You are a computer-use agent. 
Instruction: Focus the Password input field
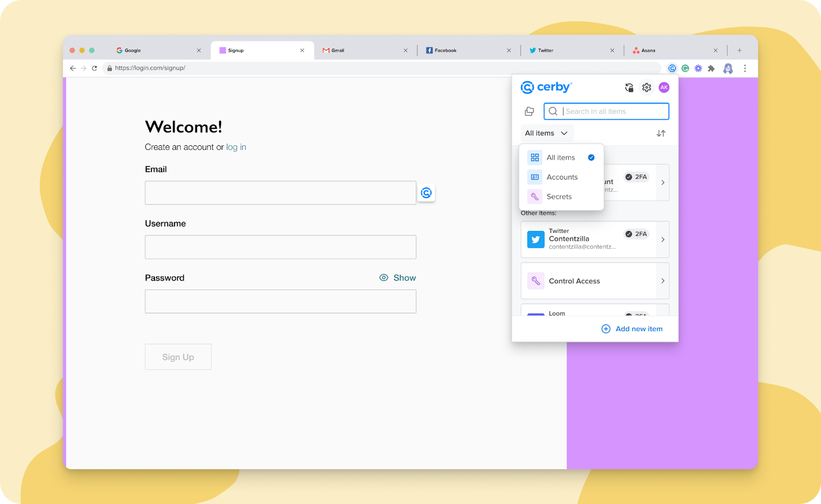point(281,302)
